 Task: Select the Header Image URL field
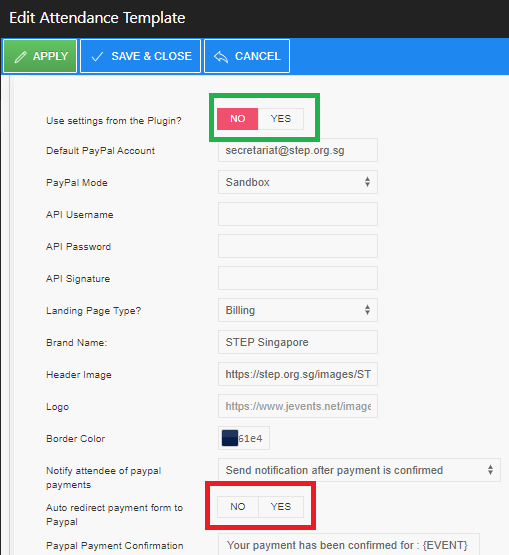click(x=298, y=374)
